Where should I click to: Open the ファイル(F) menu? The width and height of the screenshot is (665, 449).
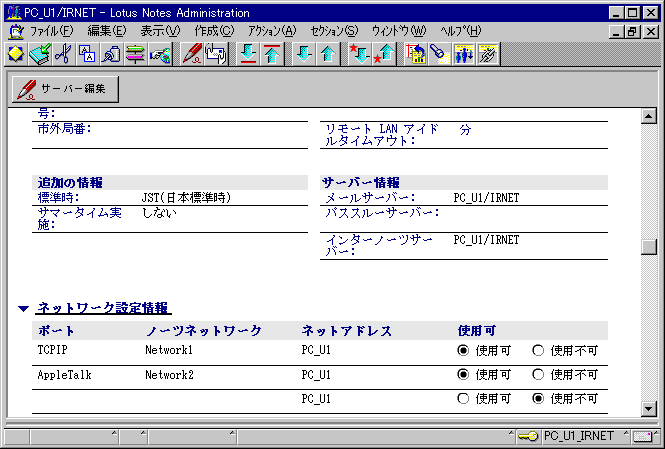click(x=51, y=31)
